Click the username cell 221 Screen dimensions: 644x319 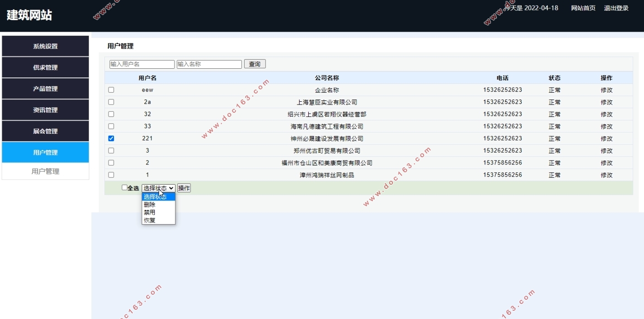click(x=147, y=138)
